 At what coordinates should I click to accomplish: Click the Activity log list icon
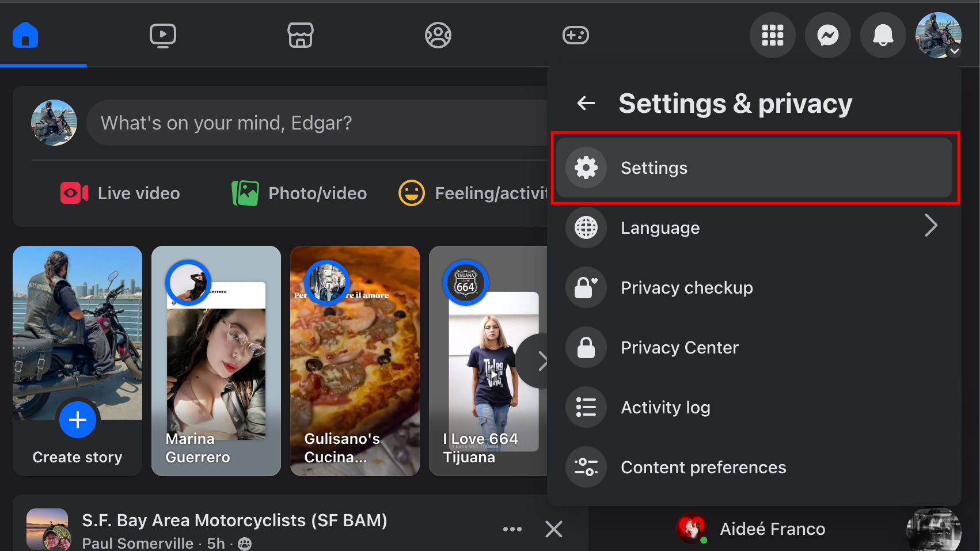pyautogui.click(x=586, y=407)
